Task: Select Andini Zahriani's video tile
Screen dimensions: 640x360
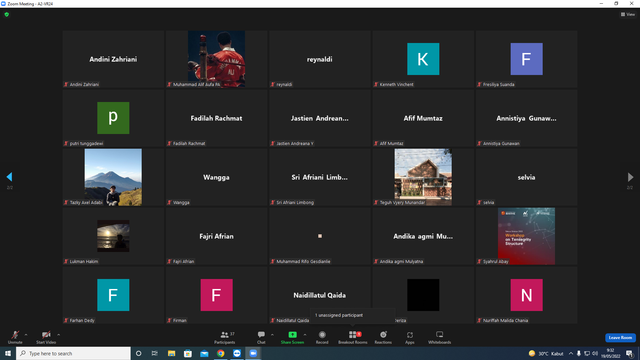Action: 113,59
